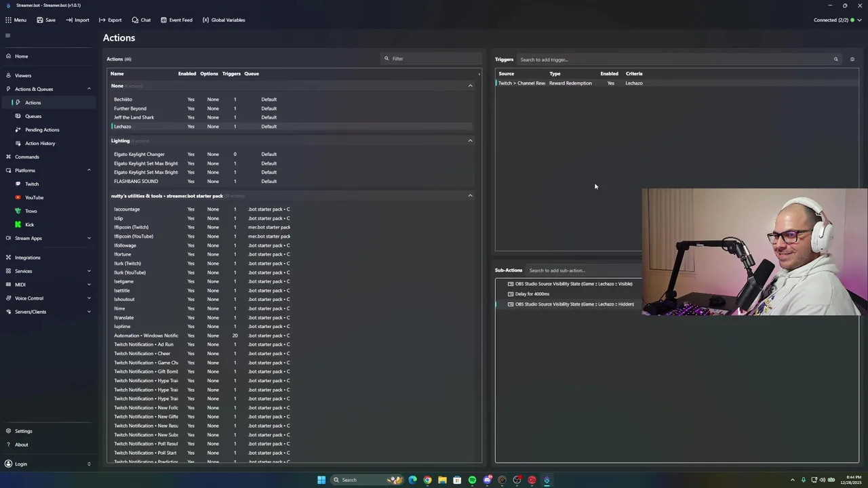
Task: Open File Explorer from taskbar
Action: (x=442, y=480)
